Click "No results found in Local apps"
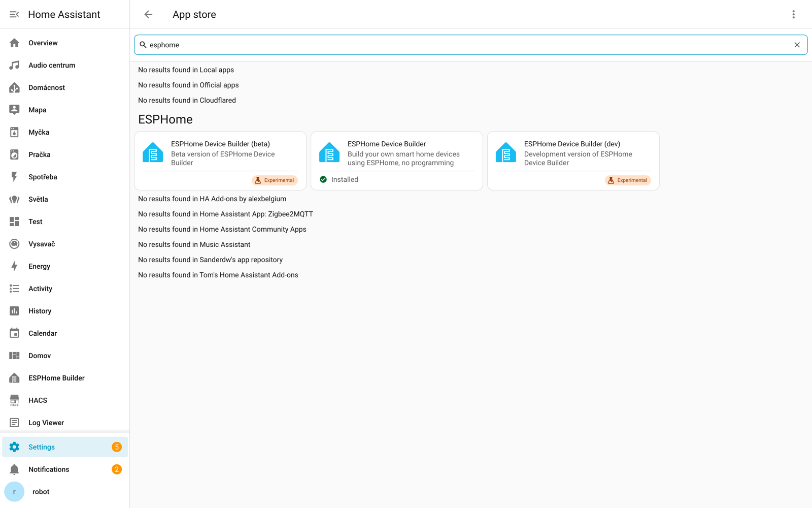This screenshot has width=812, height=508. pos(186,70)
